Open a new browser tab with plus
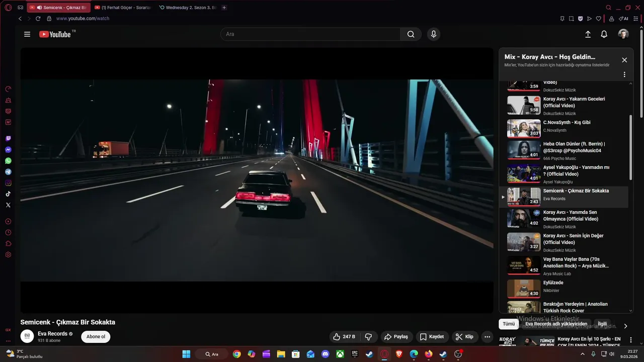The height and width of the screenshot is (362, 644). point(224,8)
